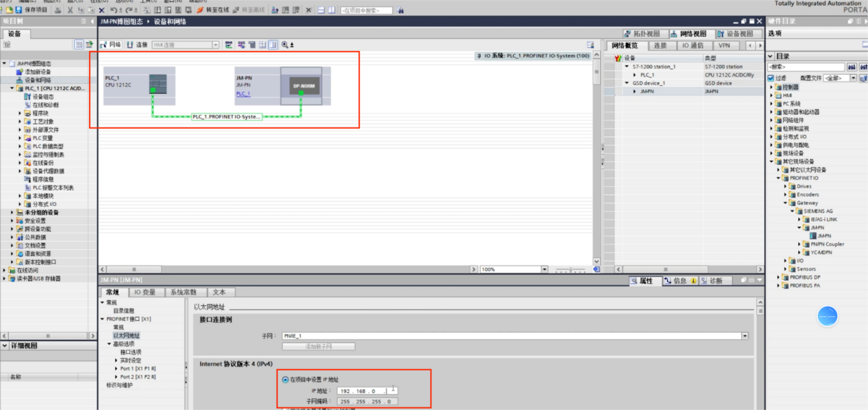Click the 网络 (Network) button in the editor toolbar
868x410 pixels.
pyautogui.click(x=111, y=44)
